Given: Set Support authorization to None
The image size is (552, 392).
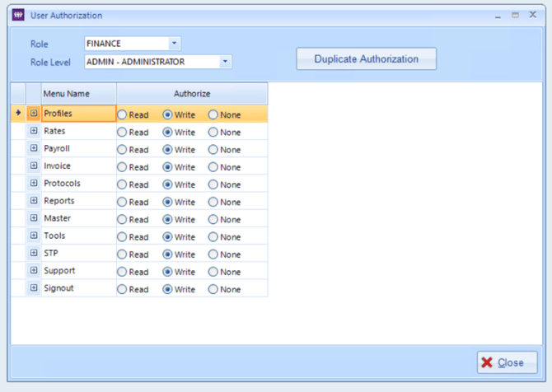Looking at the screenshot, I should pyautogui.click(x=213, y=272).
